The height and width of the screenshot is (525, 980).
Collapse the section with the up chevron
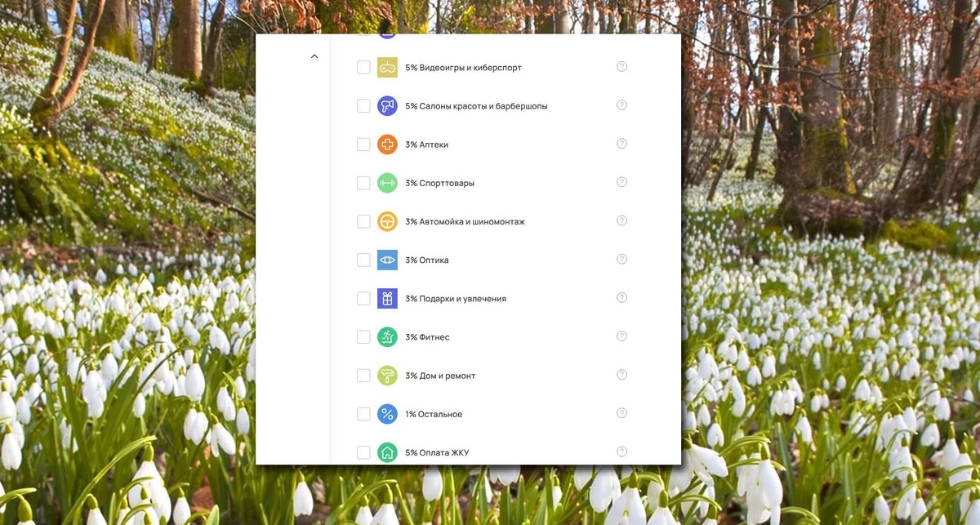click(314, 56)
